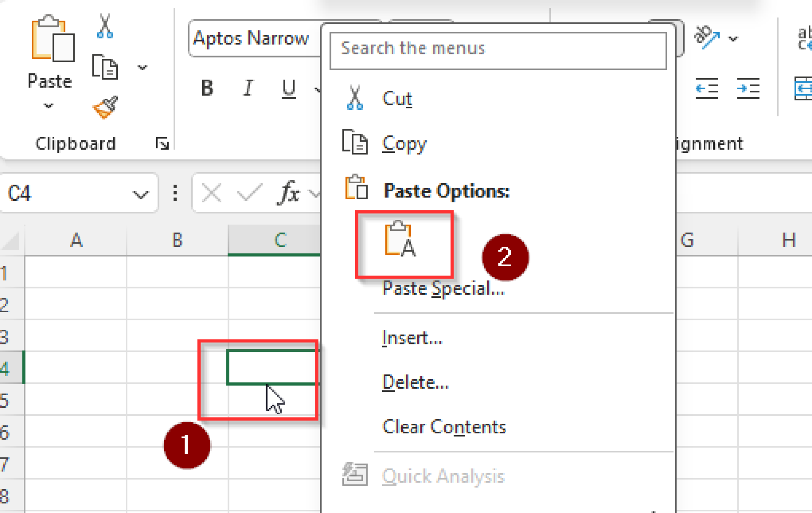Click Insert in the right-click menu
Viewport: 812px width, 513px height.
[411, 338]
